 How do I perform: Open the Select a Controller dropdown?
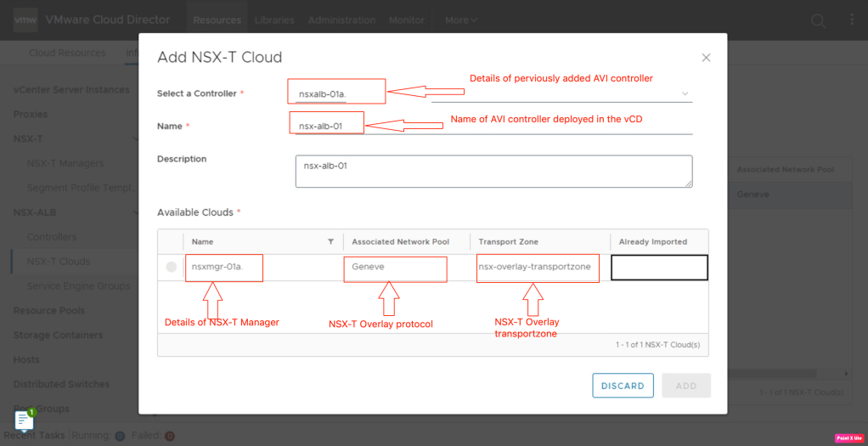coord(685,93)
